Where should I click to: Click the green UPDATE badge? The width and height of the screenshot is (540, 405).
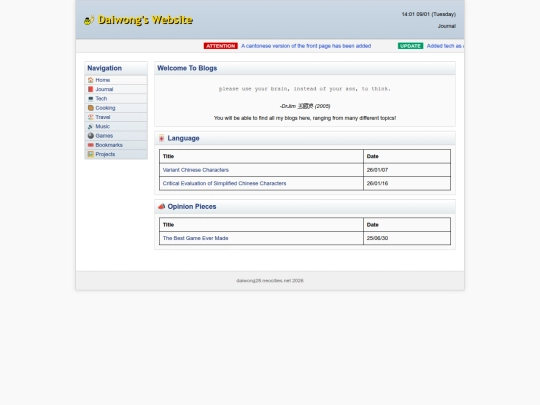point(410,46)
